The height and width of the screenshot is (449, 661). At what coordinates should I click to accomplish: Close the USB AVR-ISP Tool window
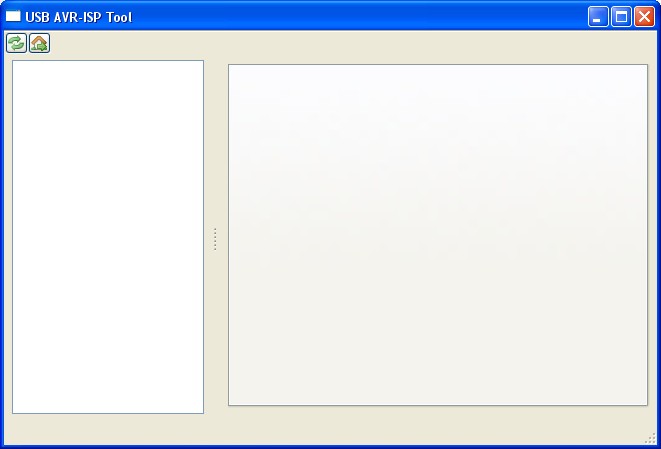point(645,16)
